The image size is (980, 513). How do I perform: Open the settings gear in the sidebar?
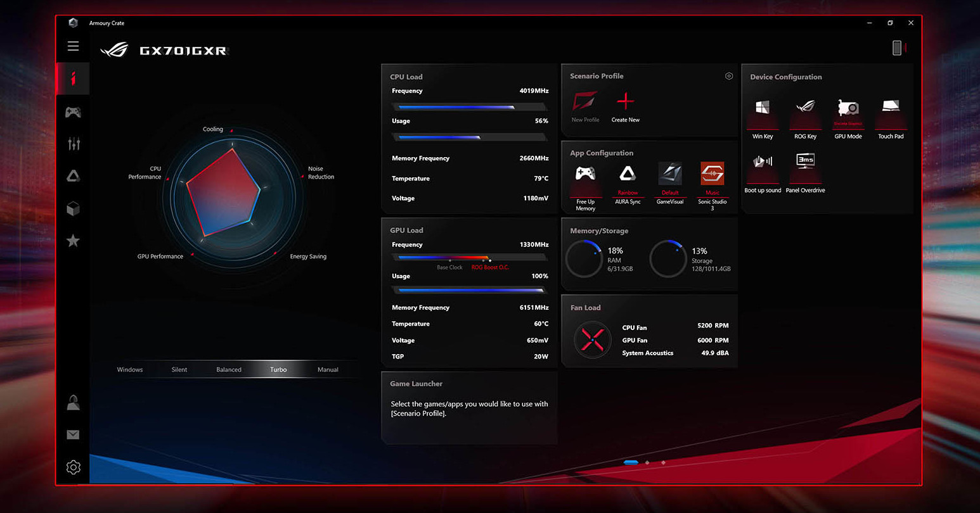pos(74,467)
